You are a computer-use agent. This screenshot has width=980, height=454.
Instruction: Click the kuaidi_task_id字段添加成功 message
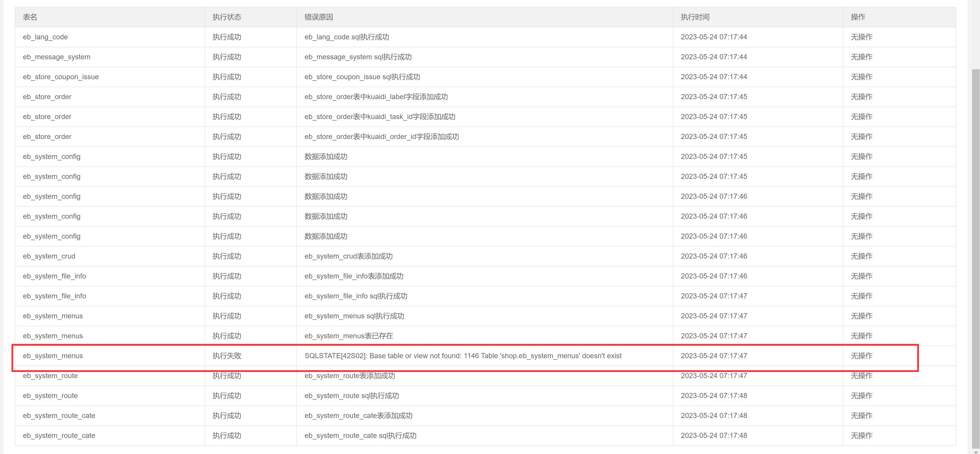click(380, 117)
